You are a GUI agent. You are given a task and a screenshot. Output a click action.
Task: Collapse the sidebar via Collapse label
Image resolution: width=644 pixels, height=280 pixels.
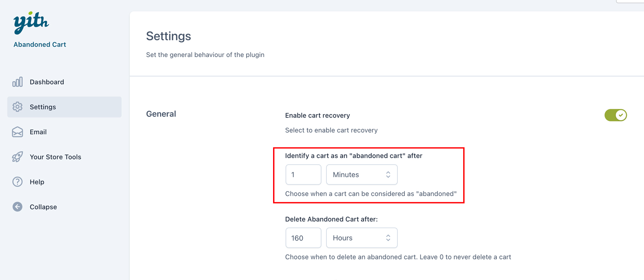43,207
